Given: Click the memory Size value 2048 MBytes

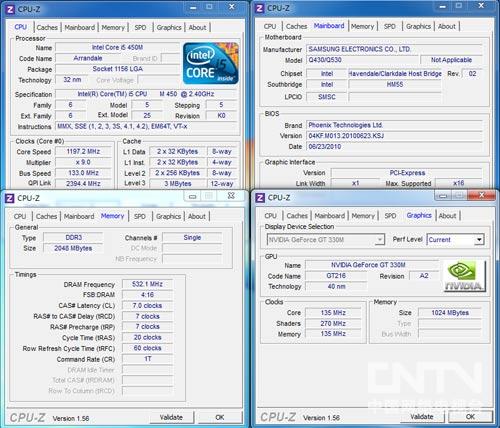Looking at the screenshot, I should (x=73, y=248).
